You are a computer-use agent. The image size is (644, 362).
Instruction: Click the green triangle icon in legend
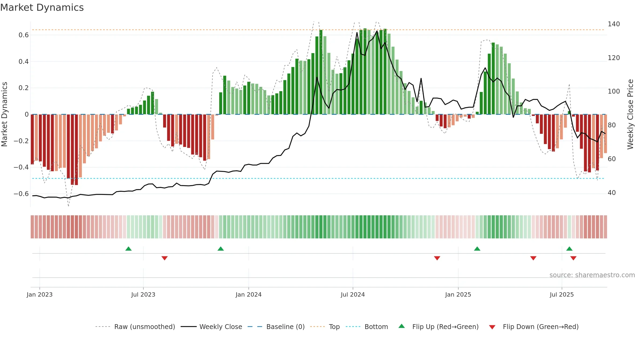tap(402, 326)
